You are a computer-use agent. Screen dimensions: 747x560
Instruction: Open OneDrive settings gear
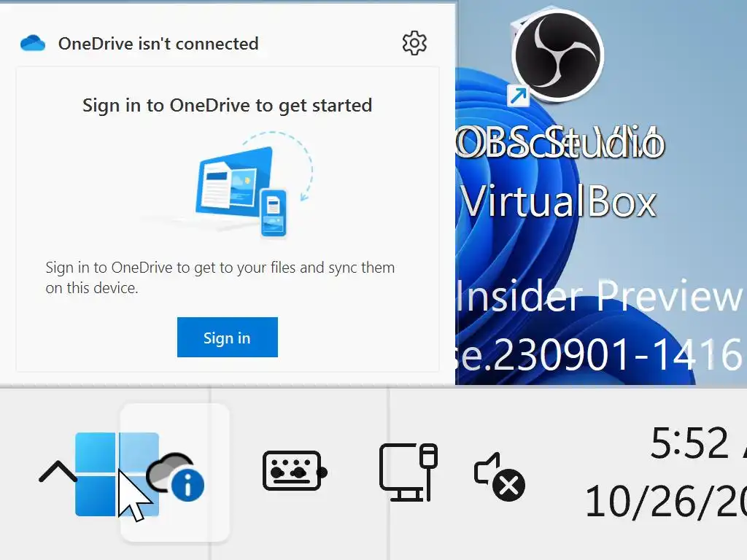pos(414,43)
